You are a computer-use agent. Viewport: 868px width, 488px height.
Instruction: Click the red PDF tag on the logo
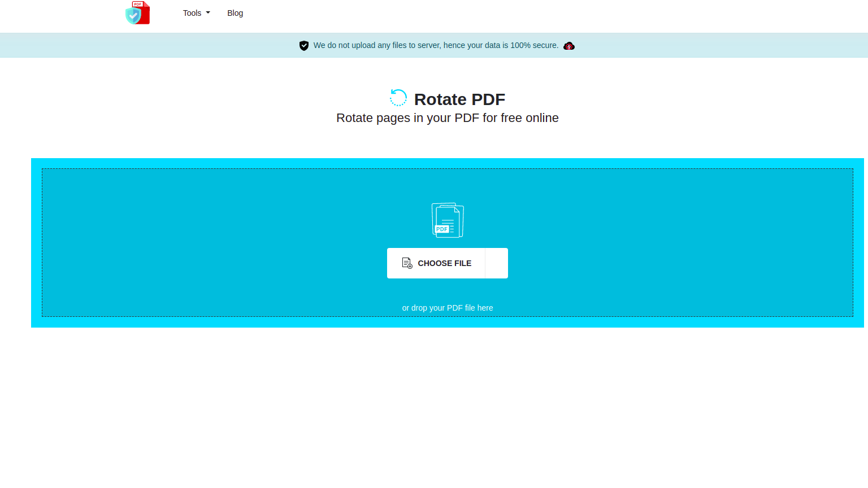(137, 4)
